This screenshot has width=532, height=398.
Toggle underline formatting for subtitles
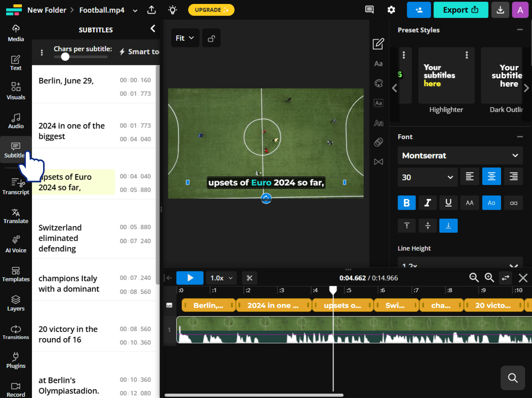pos(448,203)
